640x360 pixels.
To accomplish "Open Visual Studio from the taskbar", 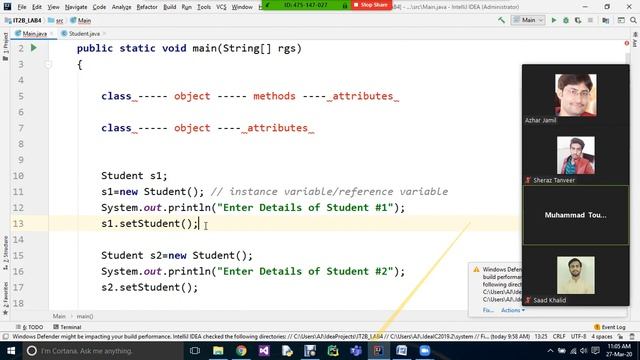I will [264, 351].
